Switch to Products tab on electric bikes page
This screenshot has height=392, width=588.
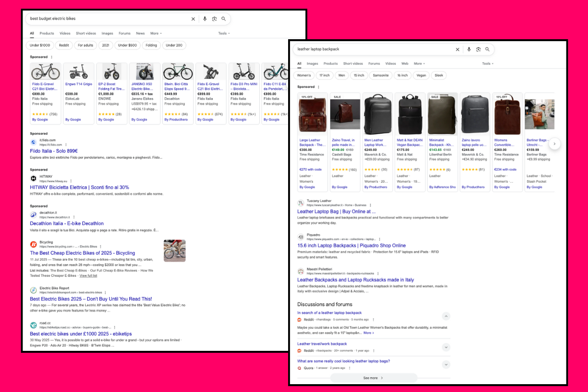tap(47, 33)
